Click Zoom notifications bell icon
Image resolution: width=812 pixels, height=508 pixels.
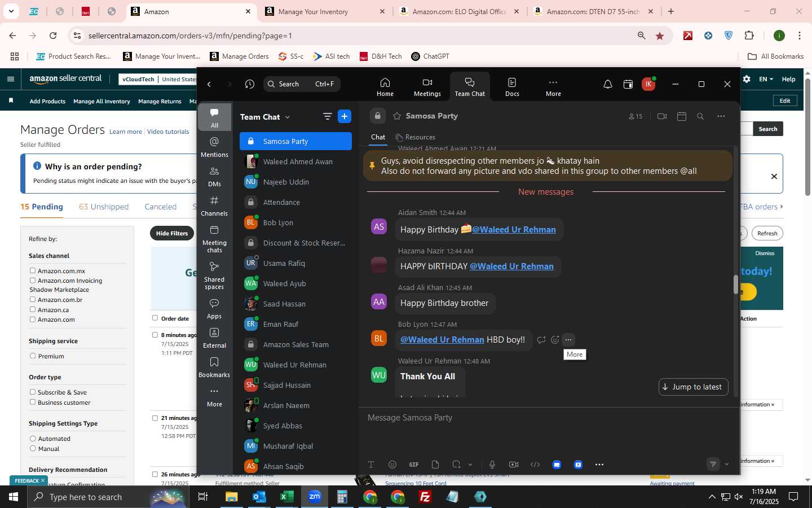pyautogui.click(x=608, y=84)
